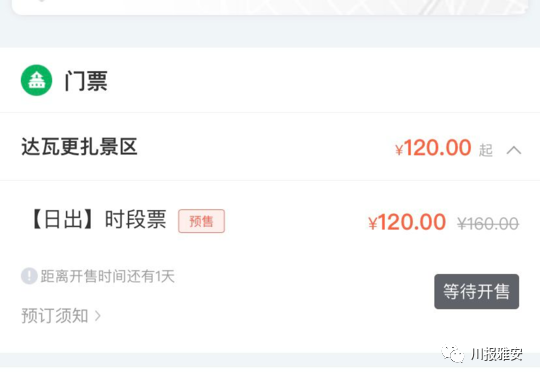Screen dimensions: 540x379
Task: Tap the 距离开售时间还有1天 countdown notice
Action: click(108, 276)
